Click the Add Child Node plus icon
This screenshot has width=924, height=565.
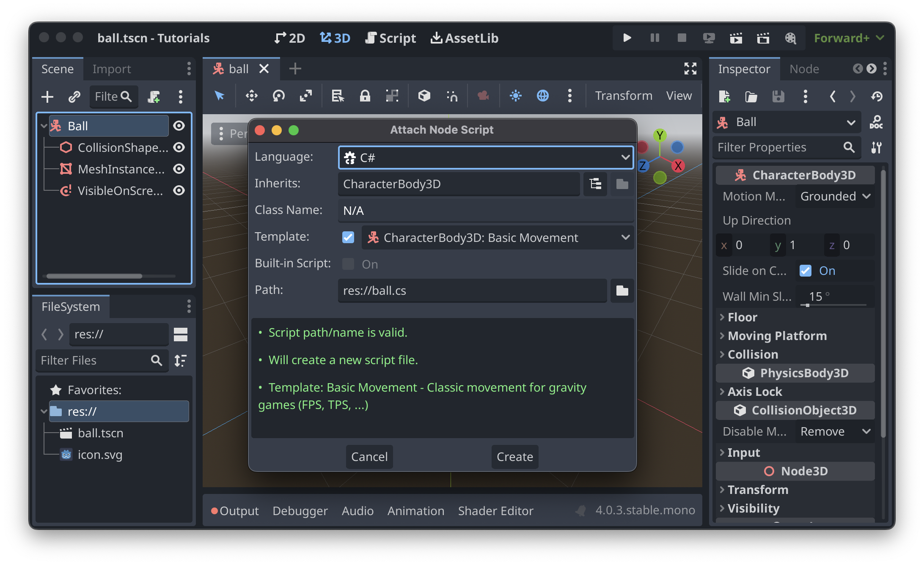[x=47, y=96]
